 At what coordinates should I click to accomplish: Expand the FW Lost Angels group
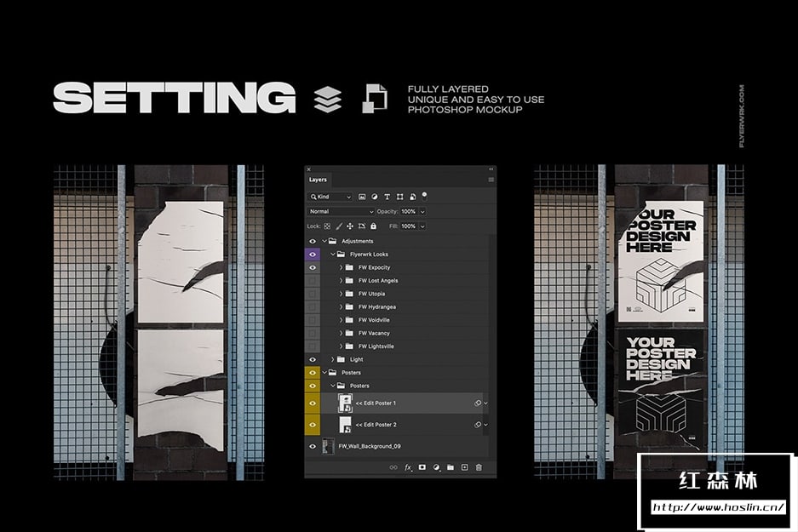pyautogui.click(x=341, y=281)
